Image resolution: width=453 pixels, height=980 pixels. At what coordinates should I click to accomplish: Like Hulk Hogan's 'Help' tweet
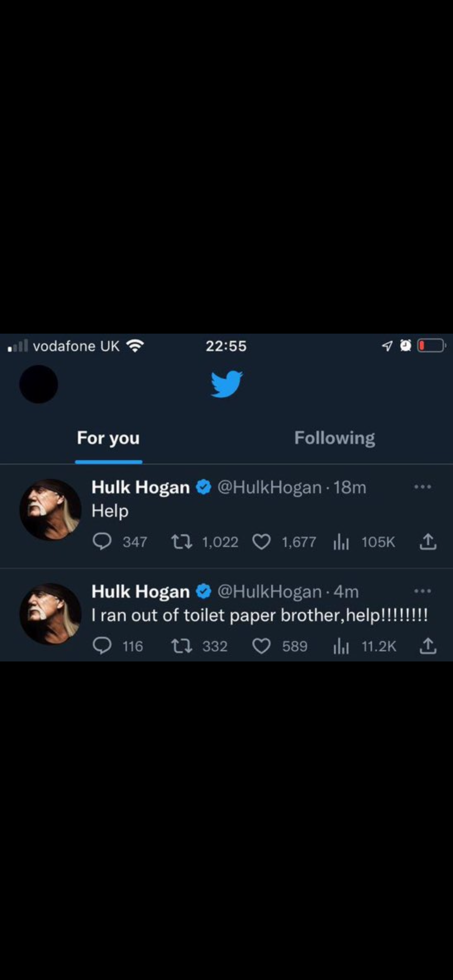click(x=263, y=541)
